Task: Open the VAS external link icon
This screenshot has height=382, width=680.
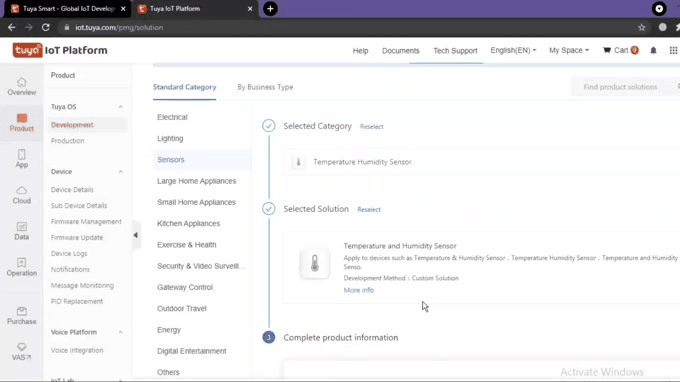Action: click(22, 351)
